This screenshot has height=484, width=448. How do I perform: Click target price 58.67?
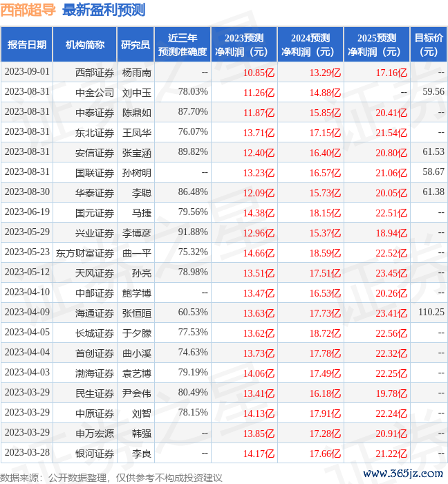point(433,171)
